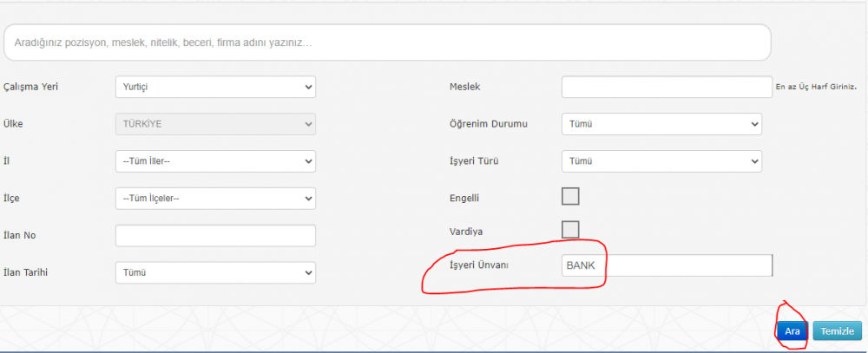The width and height of the screenshot is (868, 353).
Task: Click the Vardiya label text
Action: (x=465, y=232)
